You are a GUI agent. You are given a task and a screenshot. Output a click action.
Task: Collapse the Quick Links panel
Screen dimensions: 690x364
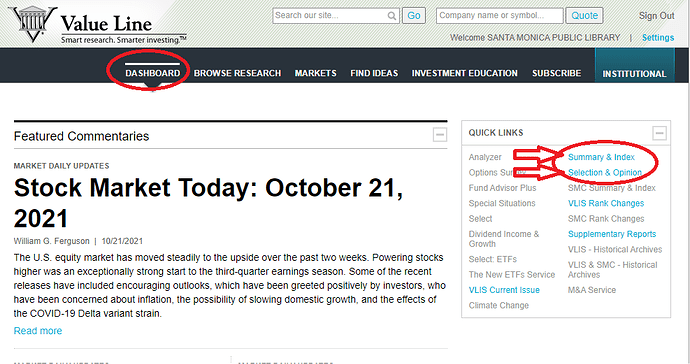(659, 133)
